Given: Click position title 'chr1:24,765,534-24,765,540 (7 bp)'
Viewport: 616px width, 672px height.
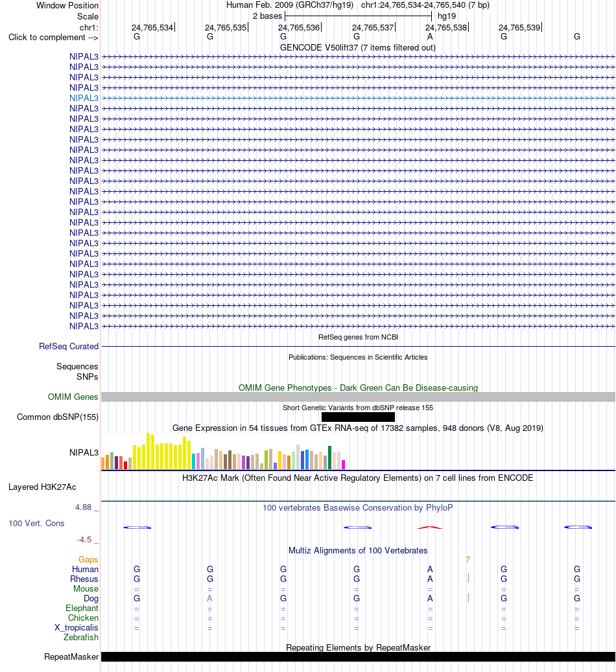Looking at the screenshot, I should 425,5.
